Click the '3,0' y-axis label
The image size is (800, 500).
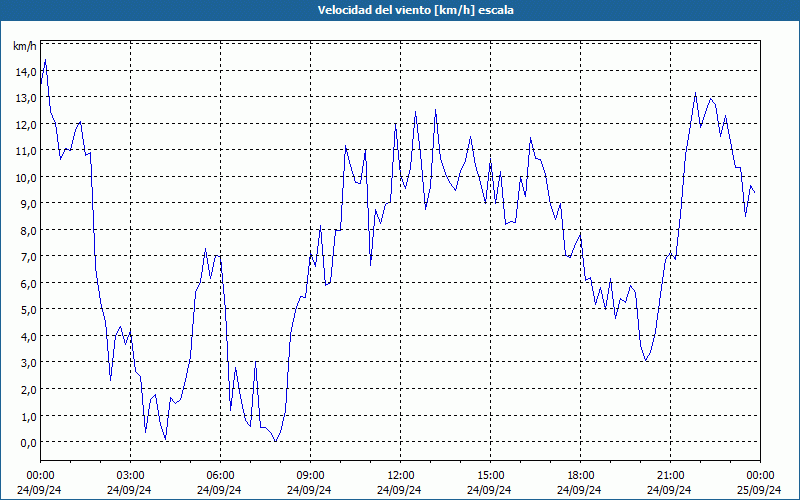pos(28,363)
